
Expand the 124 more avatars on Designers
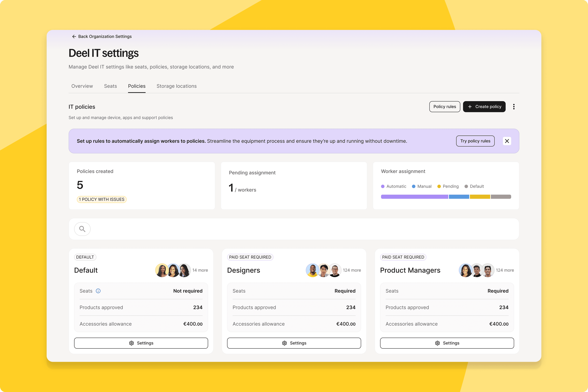click(352, 270)
